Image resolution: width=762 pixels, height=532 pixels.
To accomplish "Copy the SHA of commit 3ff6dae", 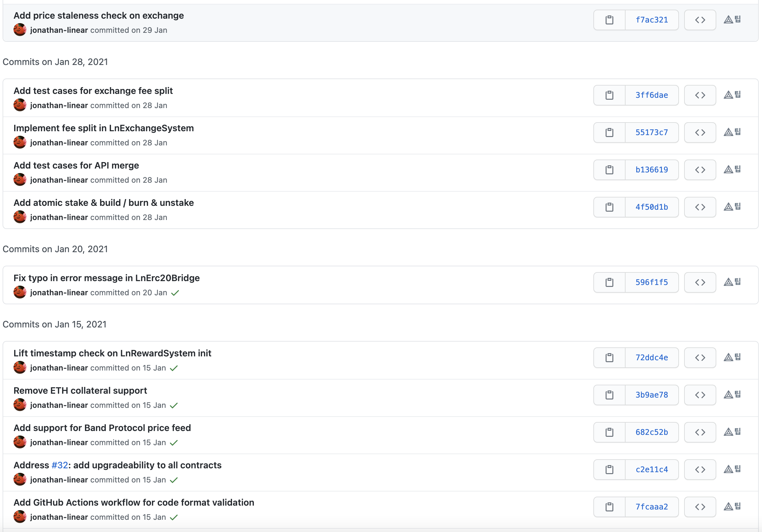I will (609, 95).
